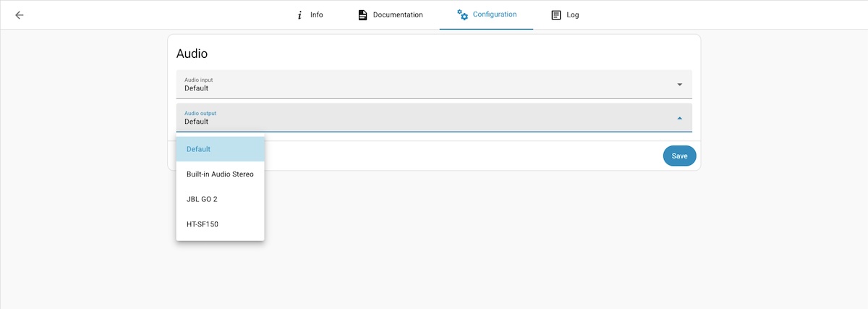Screen dimensions: 868x309
Task: Click the Documentation page icon
Action: pos(363,14)
